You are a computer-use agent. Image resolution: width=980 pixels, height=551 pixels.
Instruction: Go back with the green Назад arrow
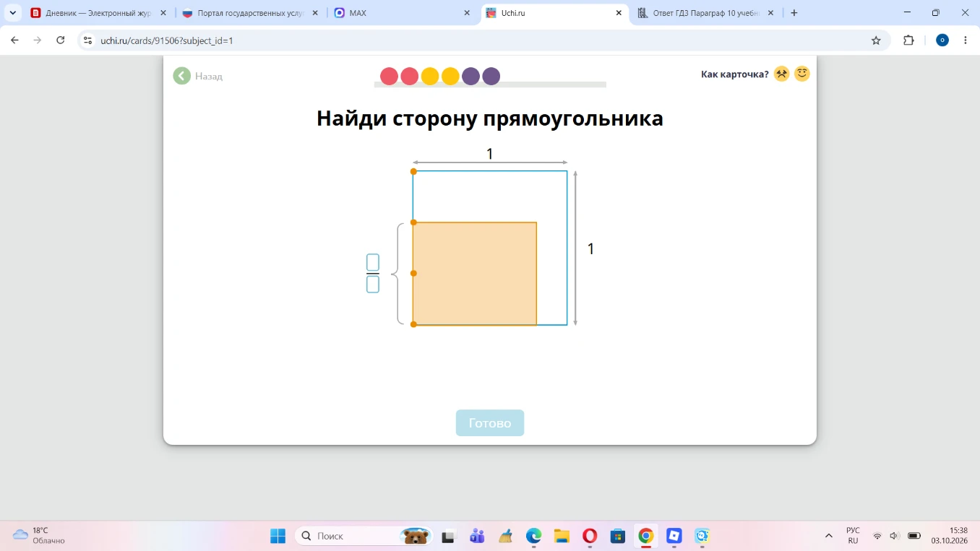click(181, 76)
